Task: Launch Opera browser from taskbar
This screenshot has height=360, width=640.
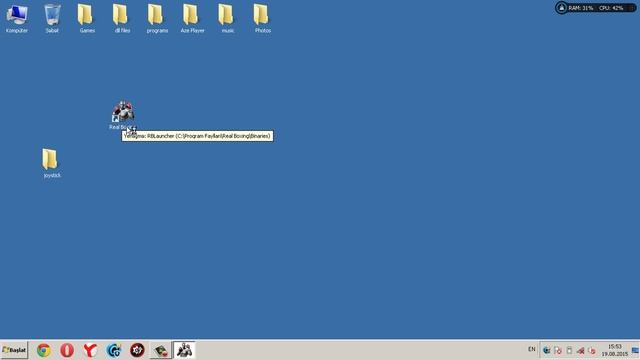Action: 67,350
